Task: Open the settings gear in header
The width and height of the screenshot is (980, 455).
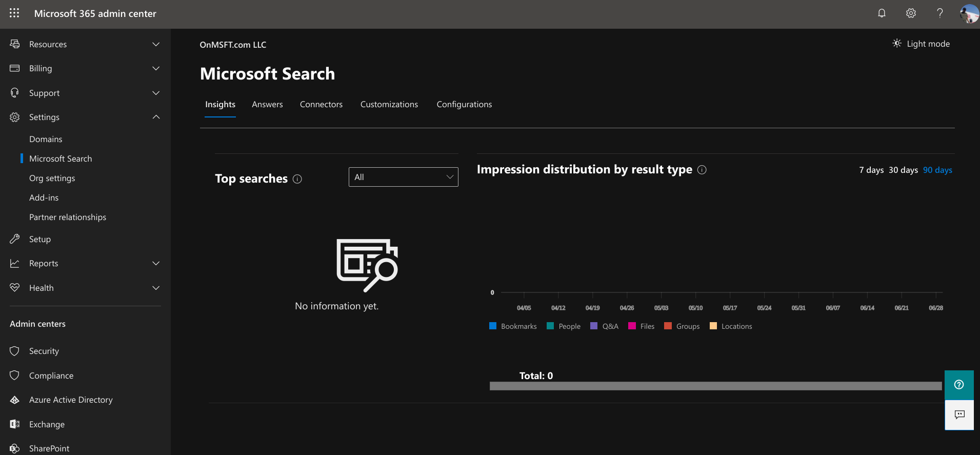Action: click(911, 13)
